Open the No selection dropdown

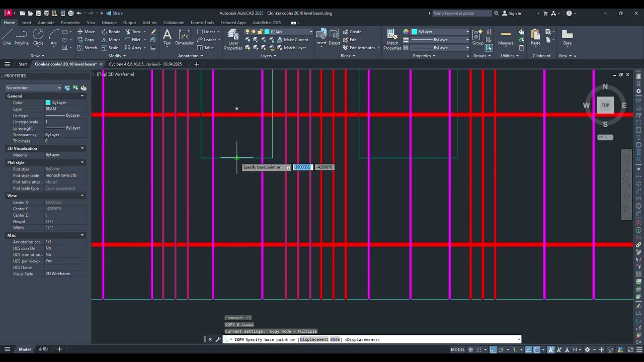pos(33,88)
